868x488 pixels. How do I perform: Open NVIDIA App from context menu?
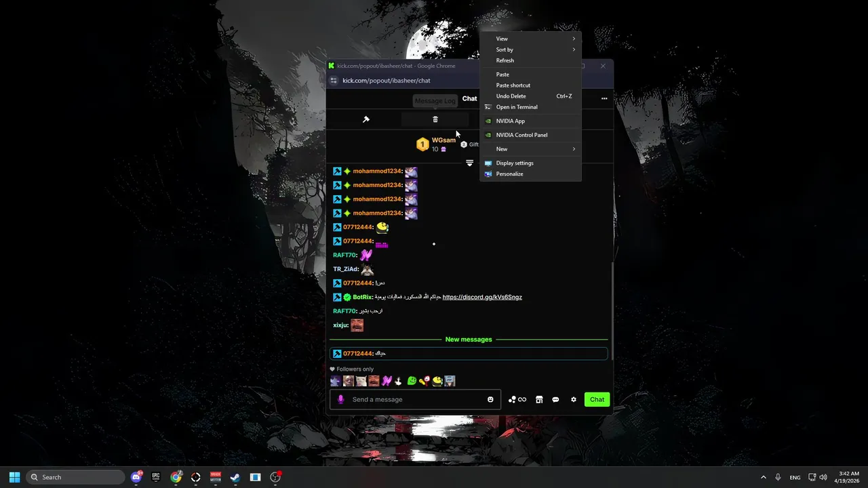tap(530, 121)
